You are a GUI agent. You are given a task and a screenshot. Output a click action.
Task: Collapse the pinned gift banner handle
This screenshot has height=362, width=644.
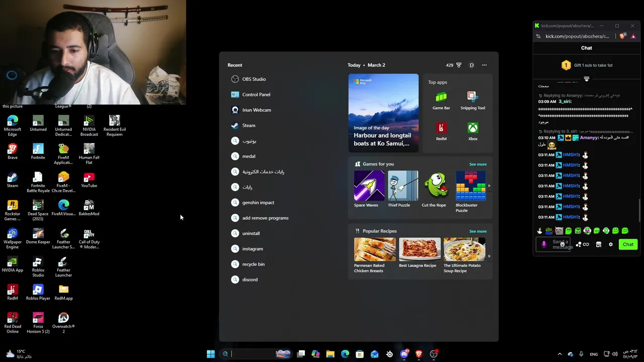587,79
